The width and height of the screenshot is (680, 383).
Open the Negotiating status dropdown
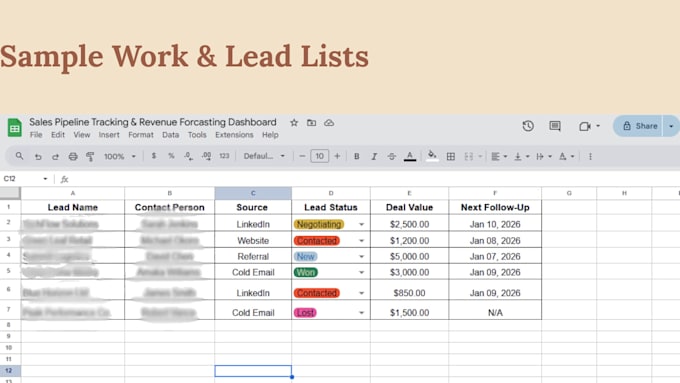coord(361,224)
